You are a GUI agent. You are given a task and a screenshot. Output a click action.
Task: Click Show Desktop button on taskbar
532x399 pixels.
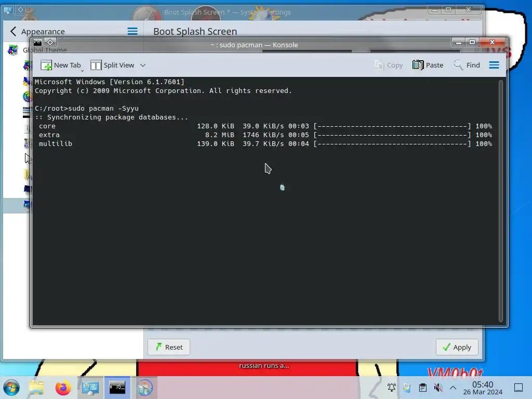tap(518, 388)
